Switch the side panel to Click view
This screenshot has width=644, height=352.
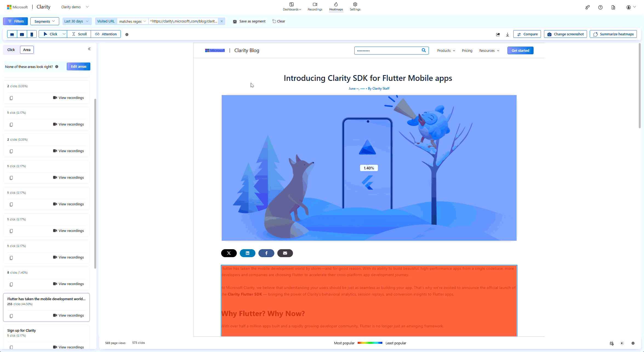11,50
